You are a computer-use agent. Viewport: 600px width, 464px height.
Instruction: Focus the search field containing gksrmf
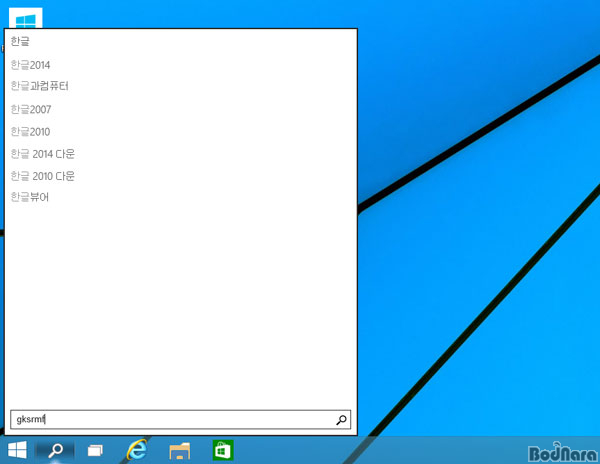[x=181, y=420]
